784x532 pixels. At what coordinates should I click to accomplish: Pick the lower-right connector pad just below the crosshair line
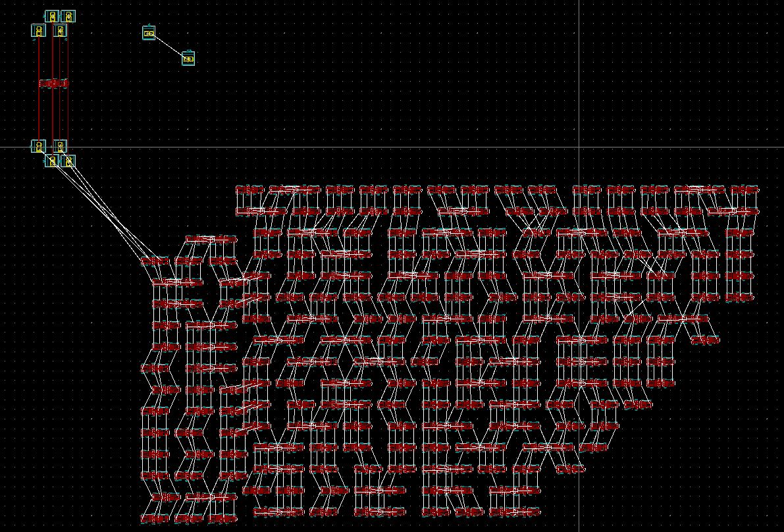[68, 161]
